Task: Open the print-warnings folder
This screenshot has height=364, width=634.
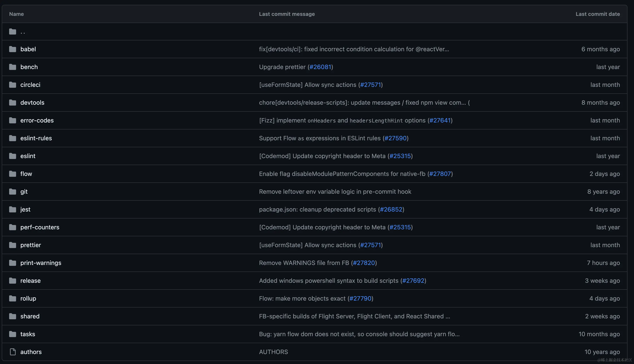Action: click(40, 263)
